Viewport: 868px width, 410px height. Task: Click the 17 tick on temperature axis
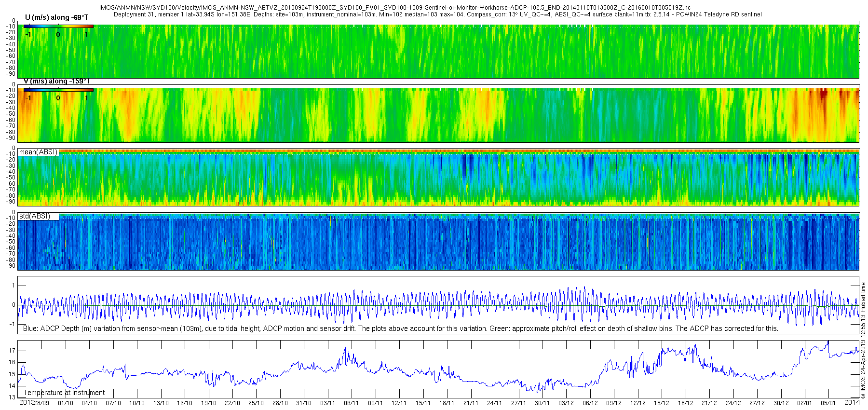click(12, 351)
